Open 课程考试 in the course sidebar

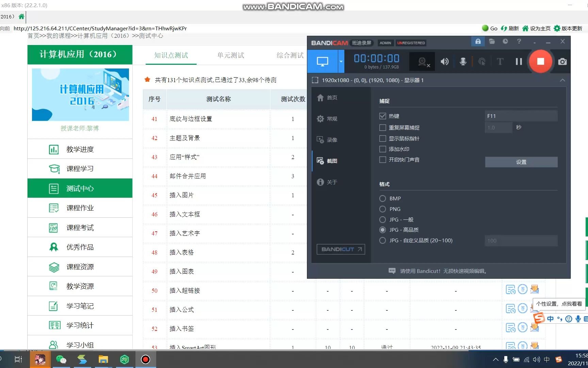pos(80,228)
